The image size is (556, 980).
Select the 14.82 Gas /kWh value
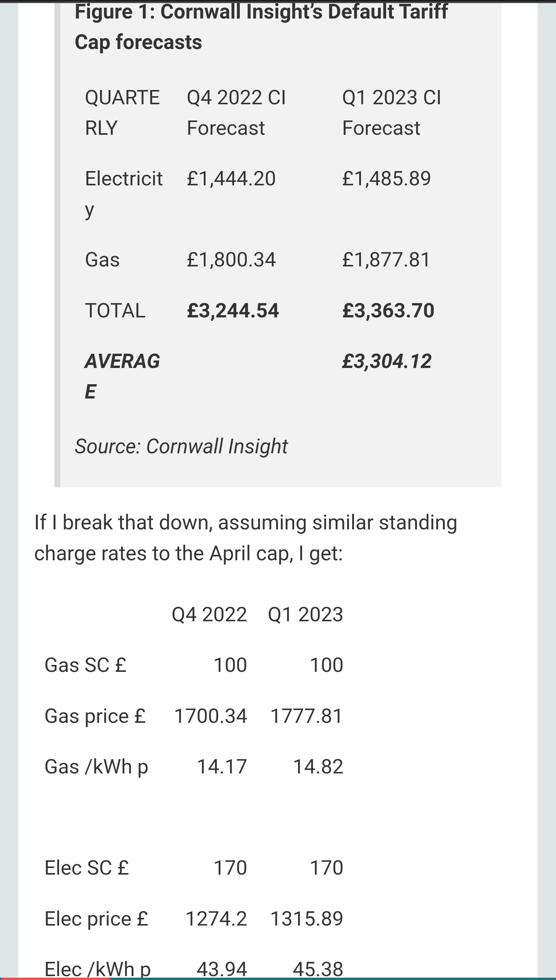click(318, 766)
